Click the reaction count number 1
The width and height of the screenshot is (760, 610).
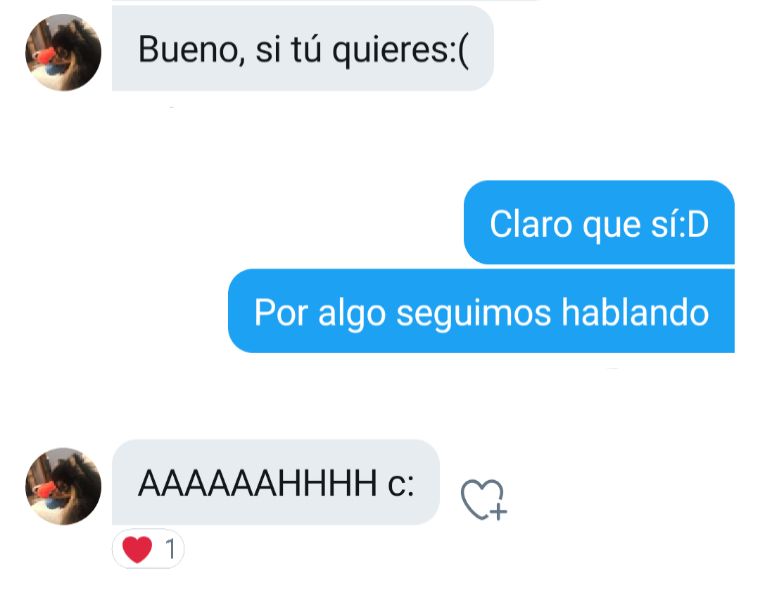point(170,549)
